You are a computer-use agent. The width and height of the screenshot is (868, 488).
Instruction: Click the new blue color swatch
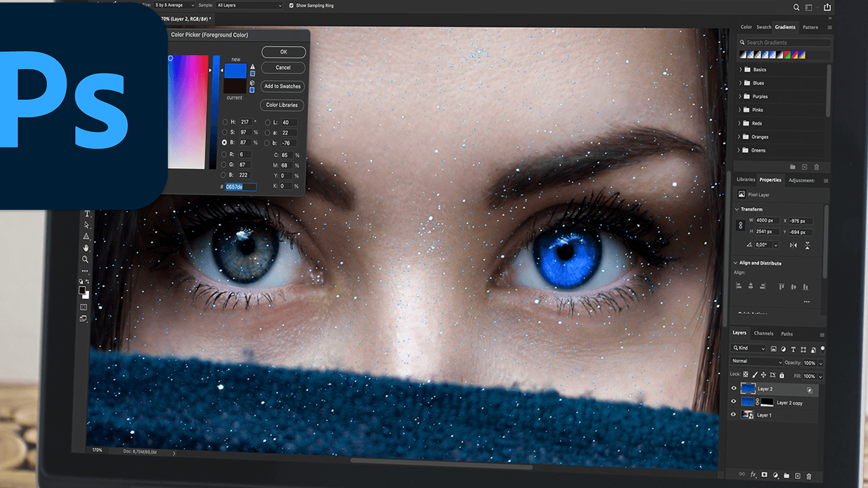235,71
